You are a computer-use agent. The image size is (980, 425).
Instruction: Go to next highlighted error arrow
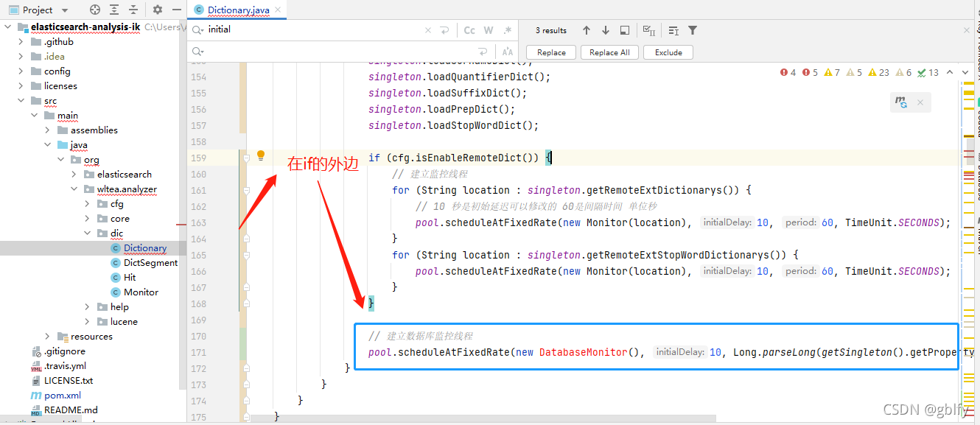coord(965,72)
